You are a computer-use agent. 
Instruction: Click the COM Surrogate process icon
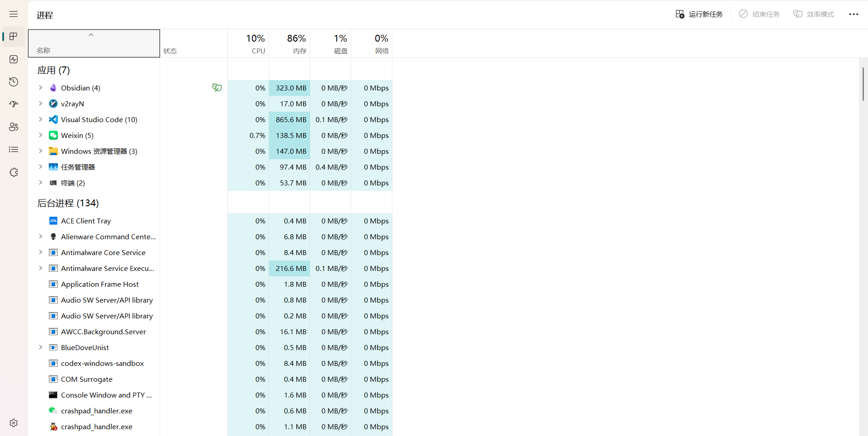point(53,379)
